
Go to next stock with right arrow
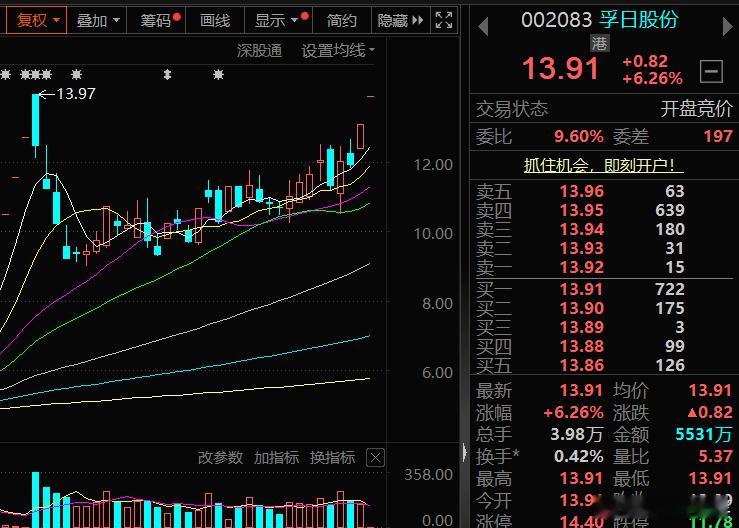(x=728, y=26)
